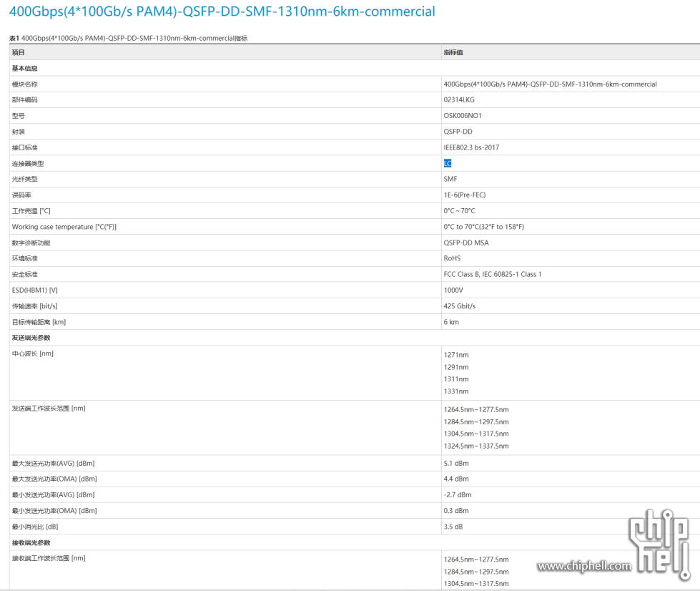Click the table caption starting with 表1
The width and height of the screenshot is (700, 591).
[x=128, y=39]
